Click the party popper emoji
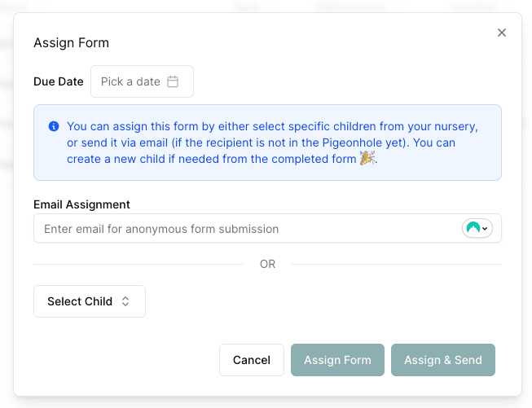The image size is (532, 408). [x=368, y=159]
